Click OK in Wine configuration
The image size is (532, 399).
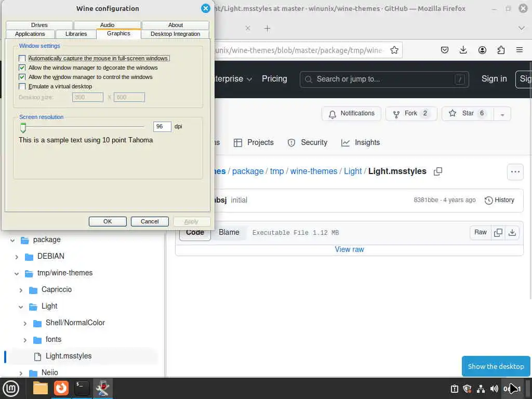point(108,221)
